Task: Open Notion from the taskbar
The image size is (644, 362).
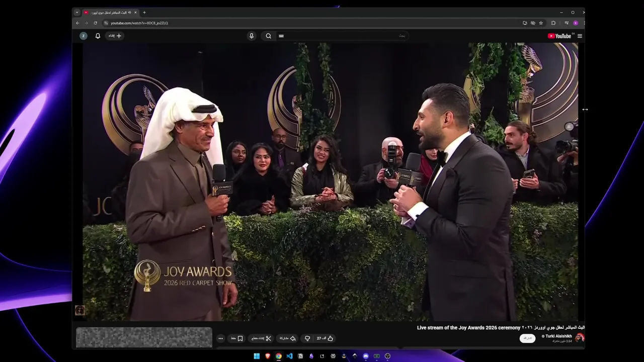Action: (x=300, y=356)
